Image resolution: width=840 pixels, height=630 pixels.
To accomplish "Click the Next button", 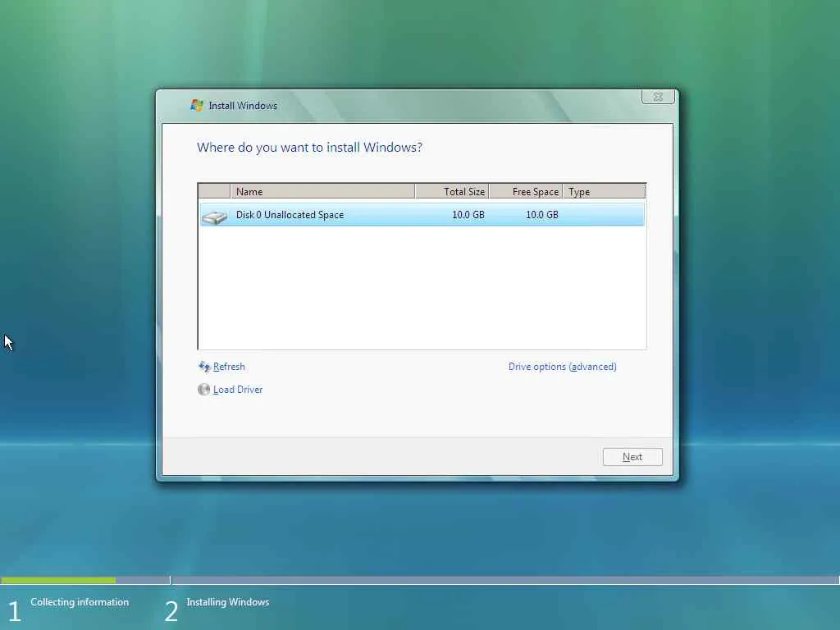I will coord(632,457).
